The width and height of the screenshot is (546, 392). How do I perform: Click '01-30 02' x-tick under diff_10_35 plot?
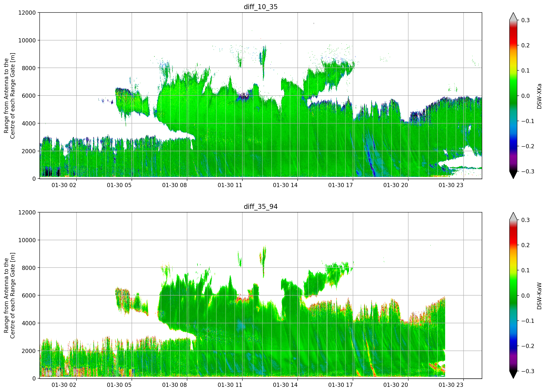pyautogui.click(x=64, y=185)
